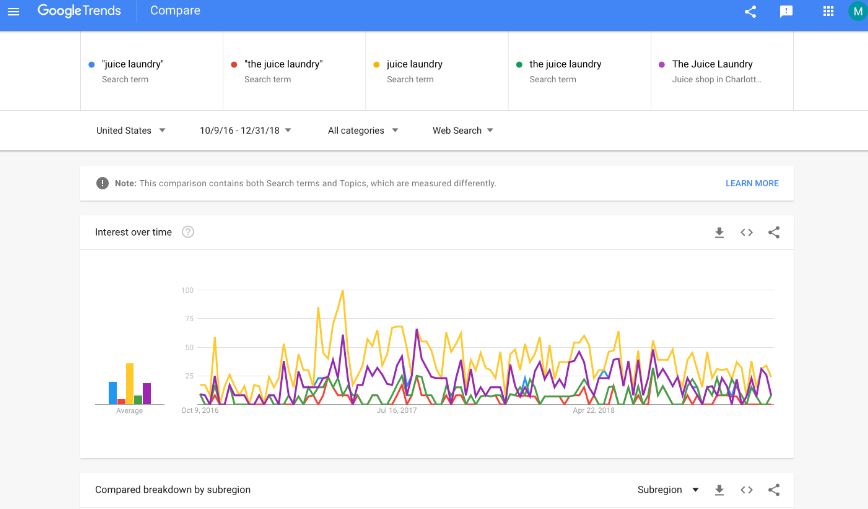This screenshot has width=868, height=509.
Task: Download the subregion breakdown data
Action: click(x=719, y=490)
